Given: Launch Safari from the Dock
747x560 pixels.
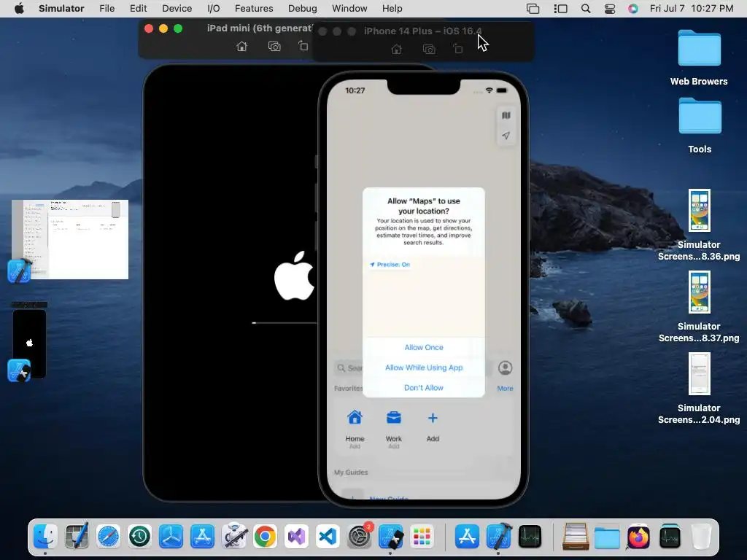Looking at the screenshot, I should (x=108, y=537).
